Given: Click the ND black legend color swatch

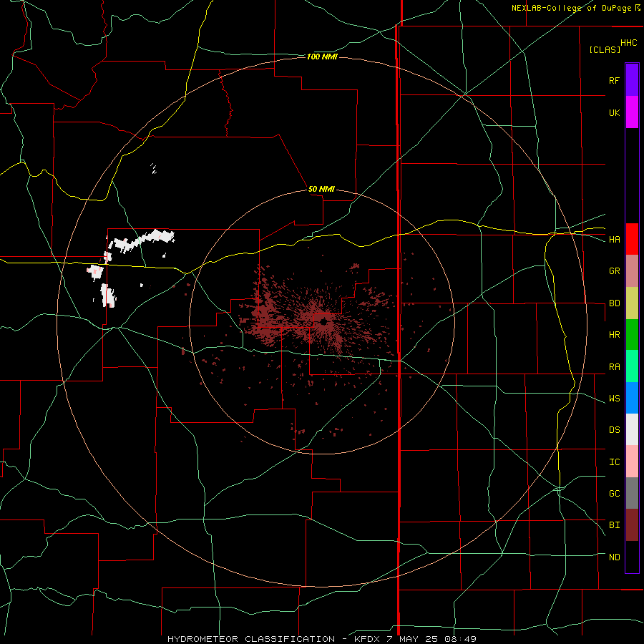Looking at the screenshot, I should (x=632, y=557).
